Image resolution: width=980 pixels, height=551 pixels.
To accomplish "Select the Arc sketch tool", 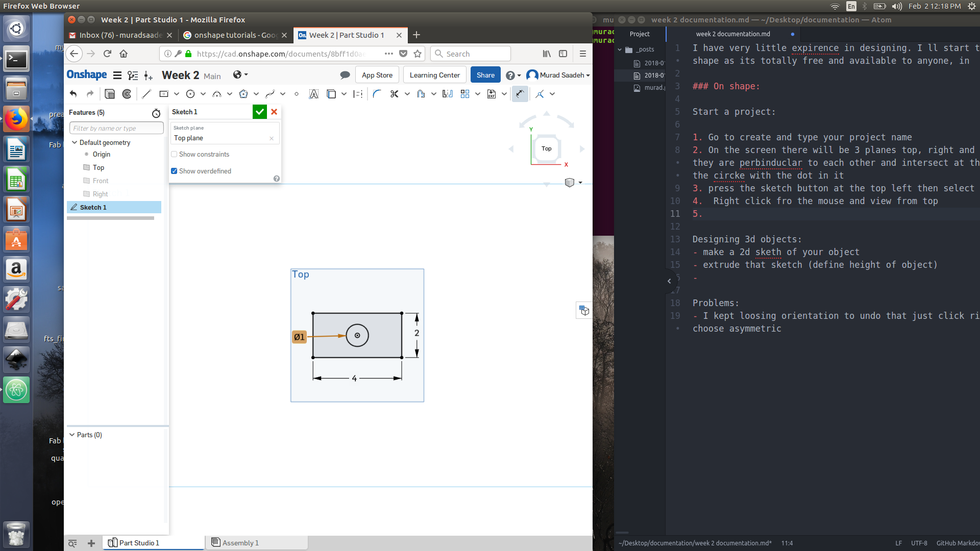I will 217,94.
